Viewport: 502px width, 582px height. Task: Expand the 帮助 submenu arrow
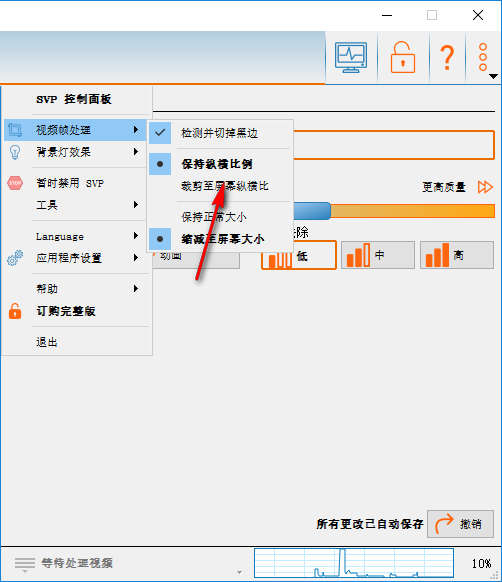click(136, 288)
